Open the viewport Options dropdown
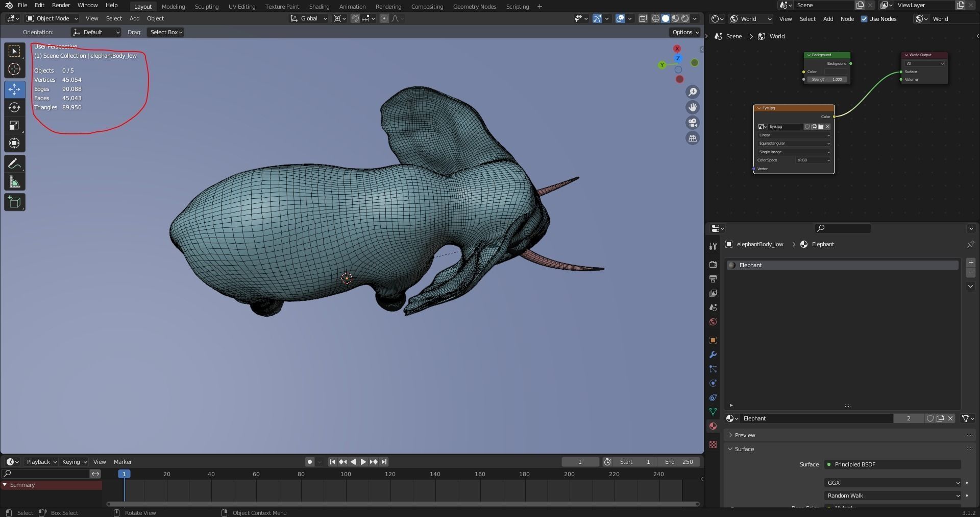The width and height of the screenshot is (980, 517). [x=685, y=32]
